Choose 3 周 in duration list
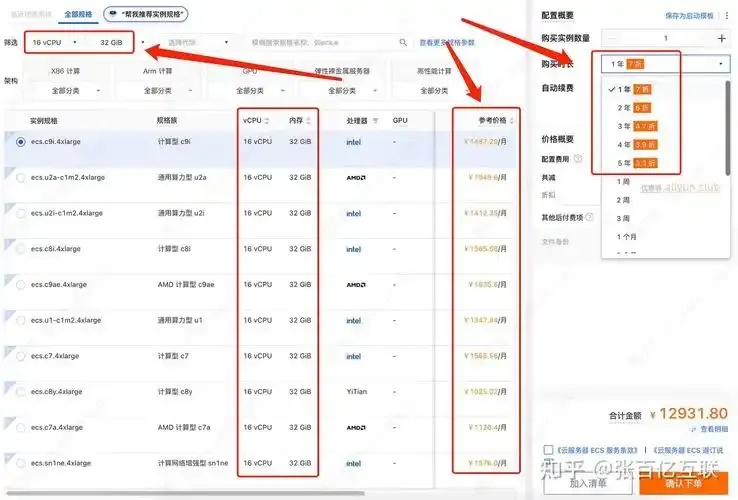This screenshot has height=500, width=738. click(x=665, y=218)
